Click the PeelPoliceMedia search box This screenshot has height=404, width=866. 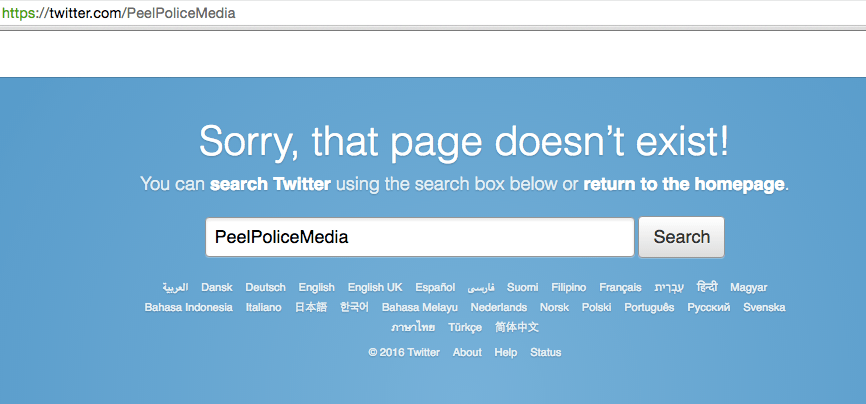[420, 237]
